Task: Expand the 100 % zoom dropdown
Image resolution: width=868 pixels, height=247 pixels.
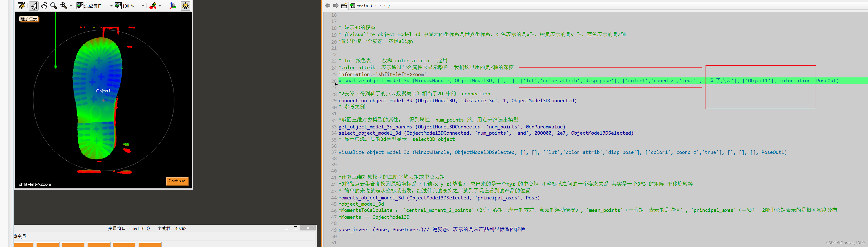Action: pyautogui.click(x=143, y=6)
